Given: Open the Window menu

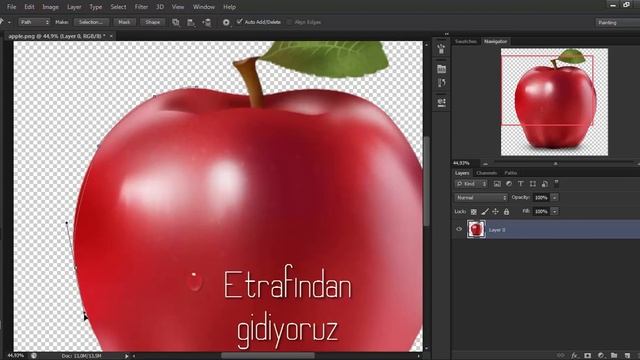Looking at the screenshot, I should (204, 7).
